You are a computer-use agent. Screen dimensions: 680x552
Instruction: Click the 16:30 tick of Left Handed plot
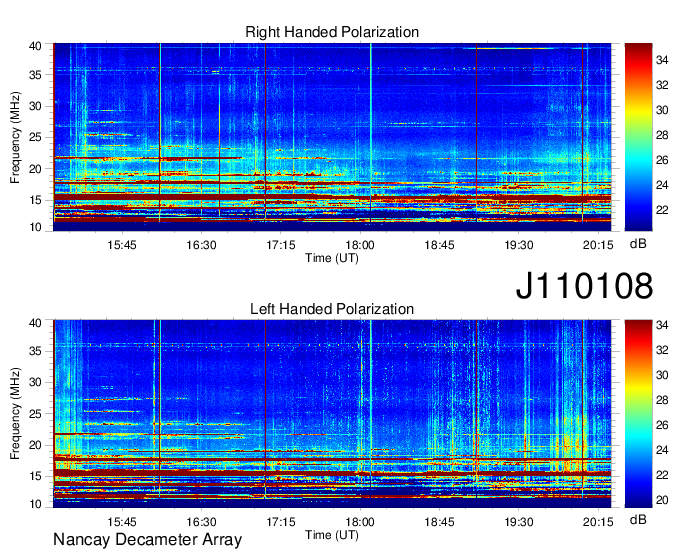201,522
